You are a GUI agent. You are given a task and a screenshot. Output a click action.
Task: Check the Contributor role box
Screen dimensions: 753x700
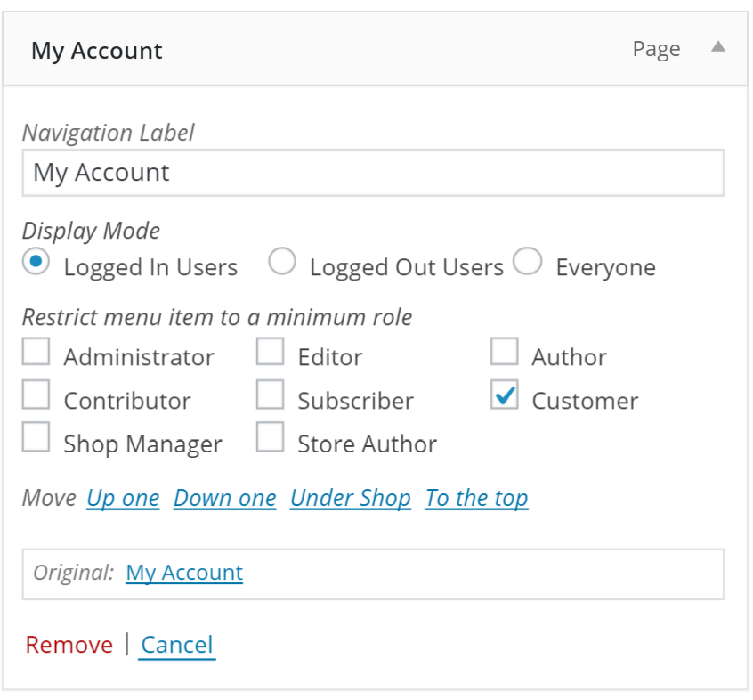click(36, 395)
